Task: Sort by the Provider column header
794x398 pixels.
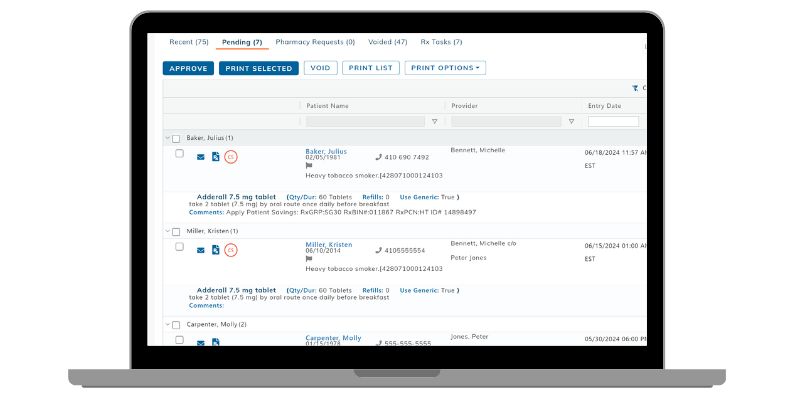Action: pyautogui.click(x=464, y=106)
